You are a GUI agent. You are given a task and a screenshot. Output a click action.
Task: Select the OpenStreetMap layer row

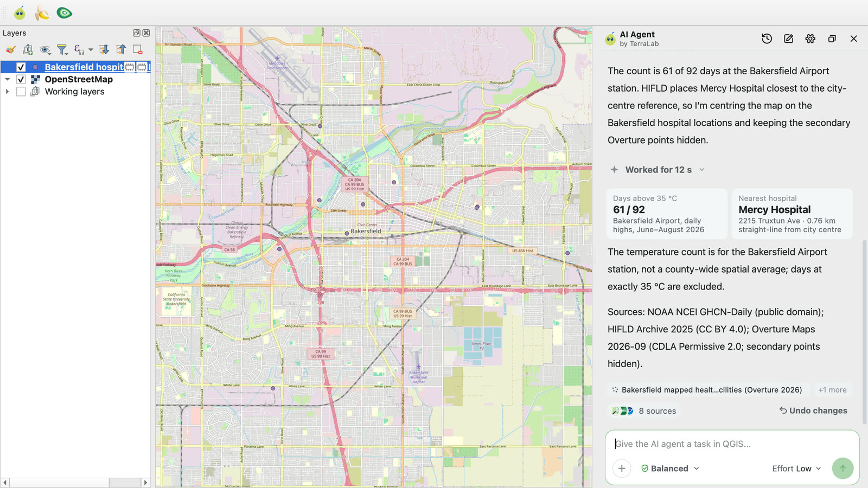(x=75, y=79)
